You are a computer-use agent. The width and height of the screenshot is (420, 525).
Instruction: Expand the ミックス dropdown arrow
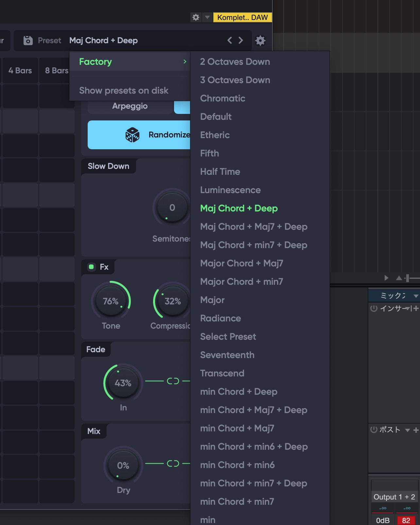416,296
